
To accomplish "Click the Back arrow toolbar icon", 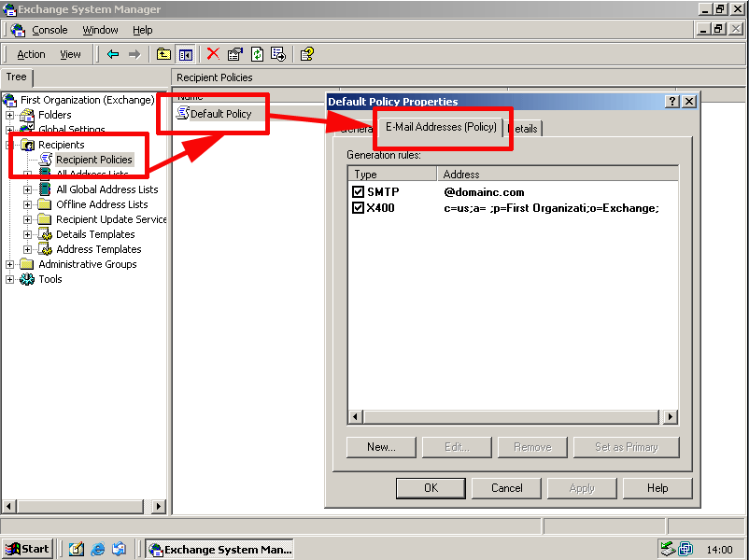I will coord(113,54).
